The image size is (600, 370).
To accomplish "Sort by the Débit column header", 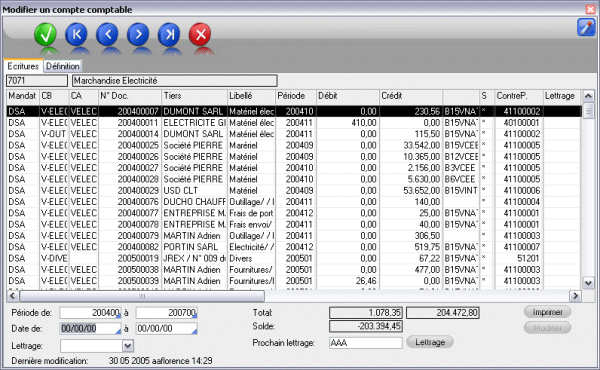I will (347, 96).
